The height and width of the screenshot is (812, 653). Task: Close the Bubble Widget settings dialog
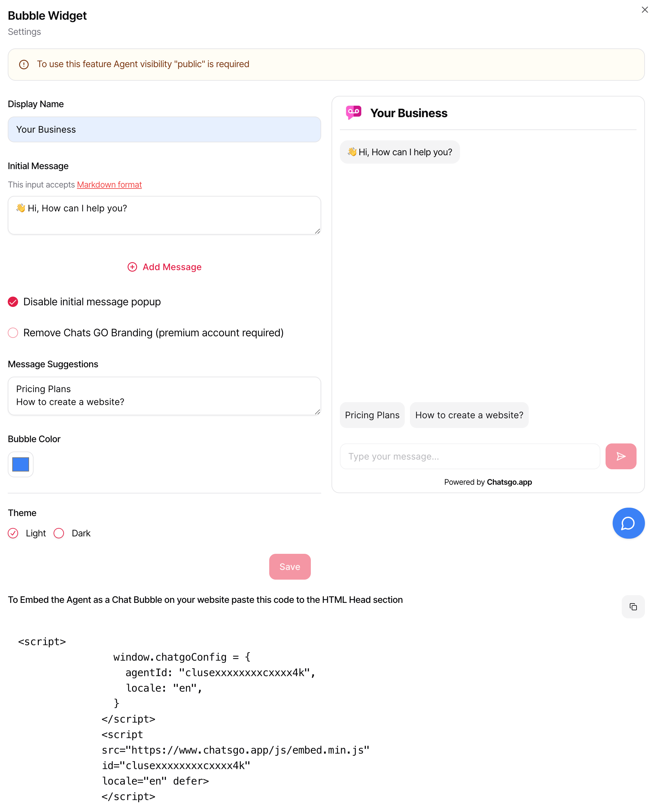pos(644,10)
